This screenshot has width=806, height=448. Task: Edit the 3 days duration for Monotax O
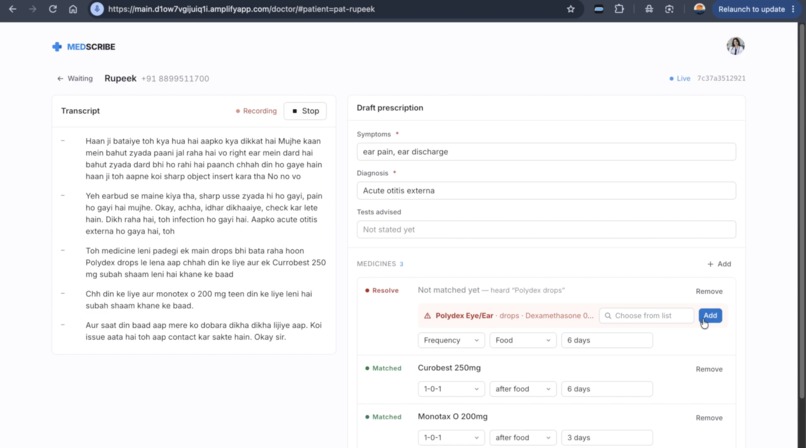click(607, 438)
